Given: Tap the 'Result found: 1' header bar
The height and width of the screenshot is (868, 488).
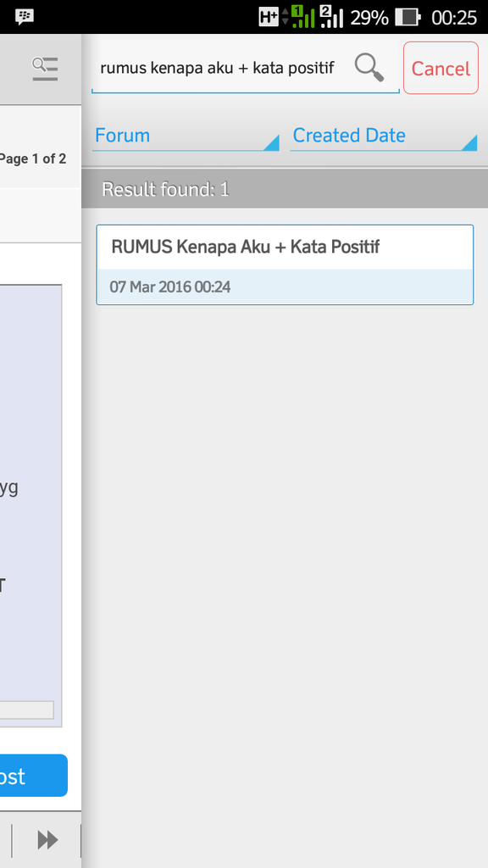Looking at the screenshot, I should point(285,189).
